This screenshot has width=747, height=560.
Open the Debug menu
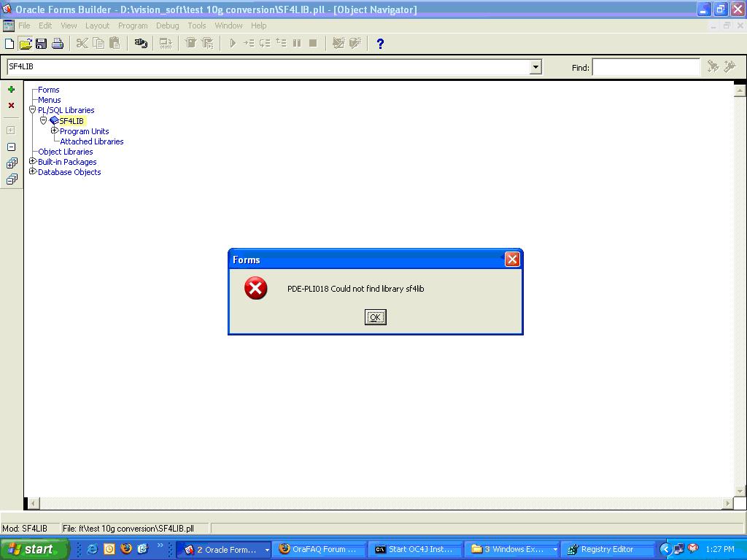pos(168,26)
